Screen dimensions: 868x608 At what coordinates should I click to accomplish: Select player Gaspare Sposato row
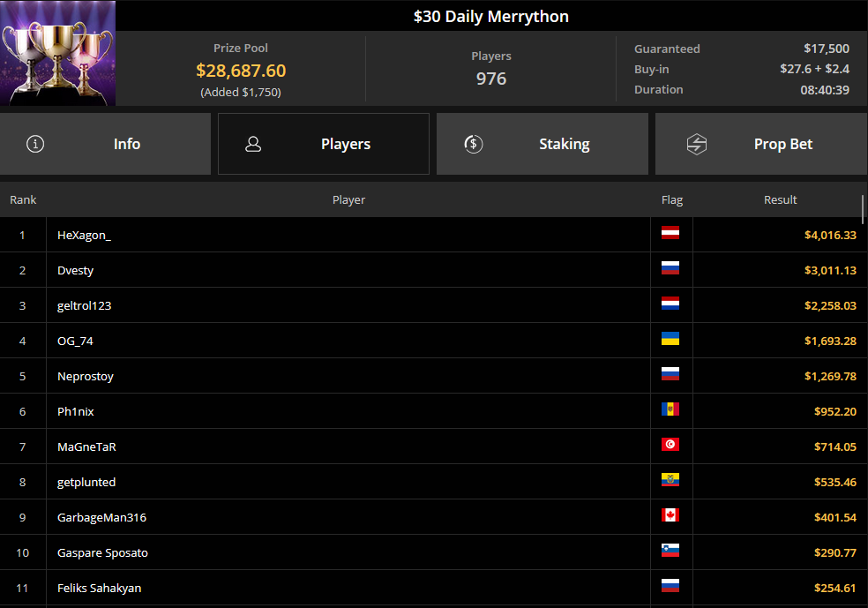102,552
